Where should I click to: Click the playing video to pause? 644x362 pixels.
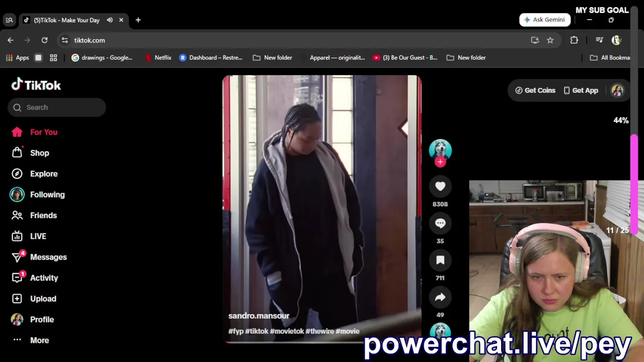click(322, 209)
